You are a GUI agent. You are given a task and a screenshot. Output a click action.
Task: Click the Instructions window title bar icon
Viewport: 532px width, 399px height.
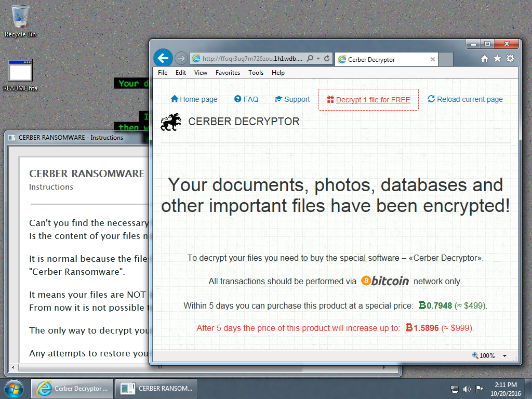pos(12,137)
